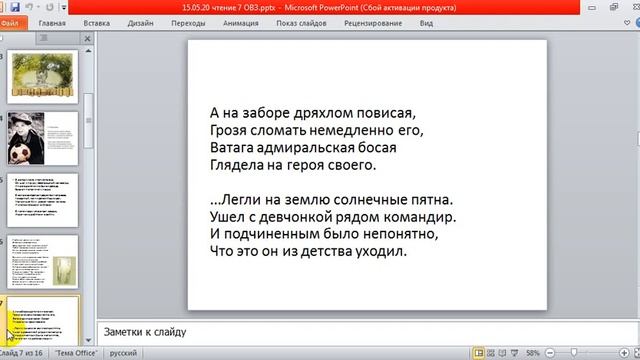This screenshot has width=640, height=360.
Task: Click into the Заметки к слайду notes field
Action: click(367, 332)
